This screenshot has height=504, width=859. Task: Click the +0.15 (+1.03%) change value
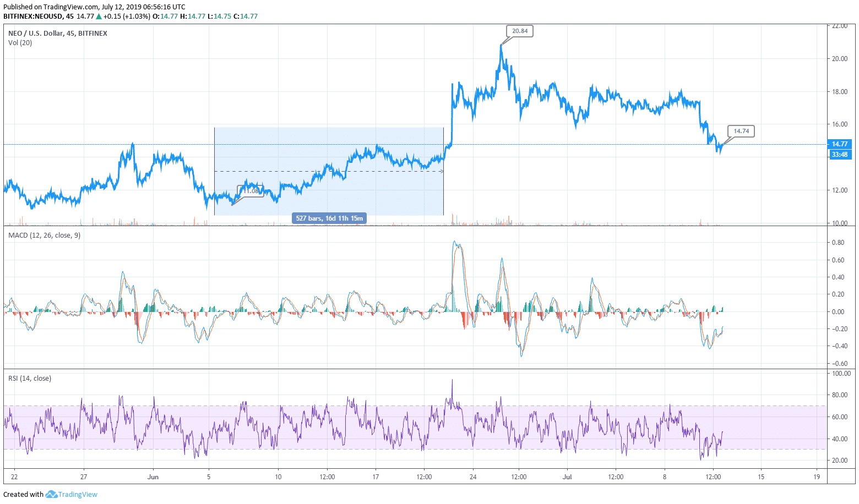click(127, 17)
